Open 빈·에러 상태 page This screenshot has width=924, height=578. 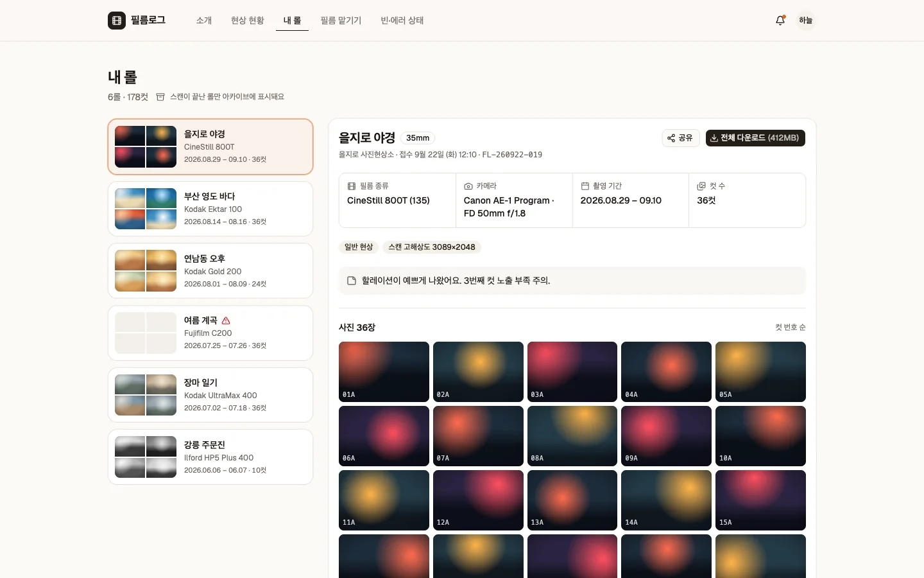pyautogui.click(x=402, y=21)
